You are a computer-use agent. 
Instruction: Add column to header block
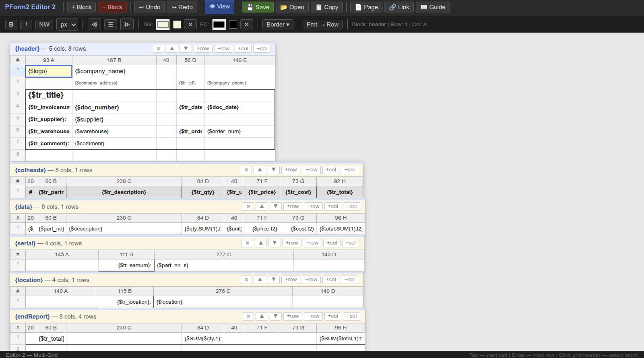click(243, 49)
